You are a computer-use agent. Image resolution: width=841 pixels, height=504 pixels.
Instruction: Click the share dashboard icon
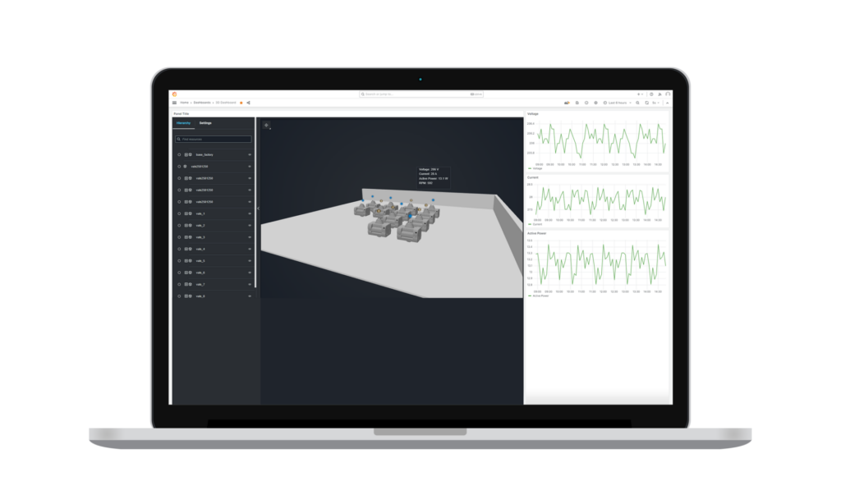(248, 103)
